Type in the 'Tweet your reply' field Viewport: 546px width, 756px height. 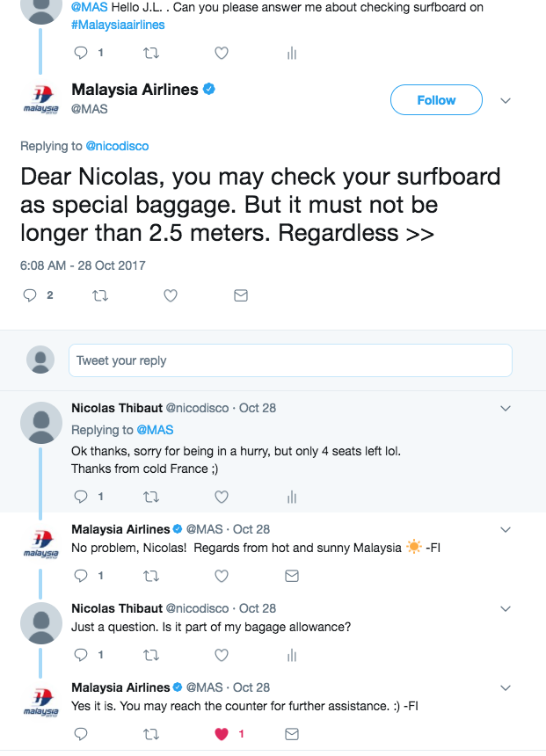click(290, 360)
